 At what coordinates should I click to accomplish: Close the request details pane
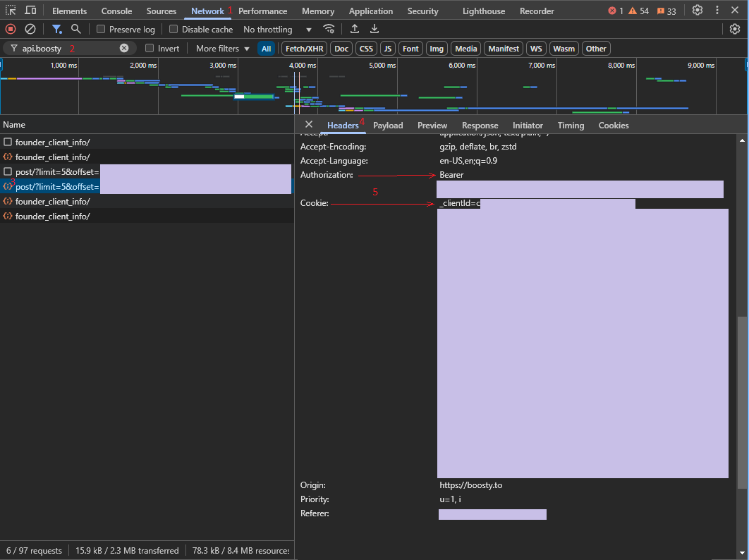point(309,124)
